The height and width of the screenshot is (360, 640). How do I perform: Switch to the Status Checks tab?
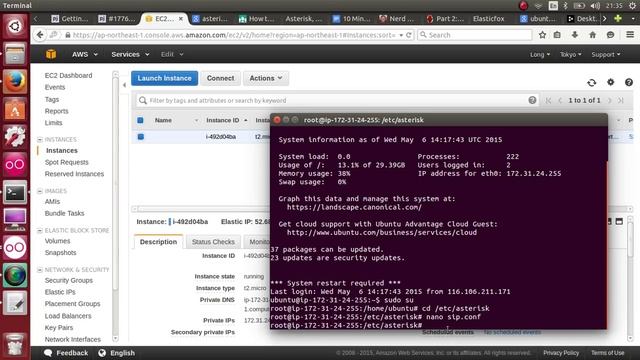point(213,242)
